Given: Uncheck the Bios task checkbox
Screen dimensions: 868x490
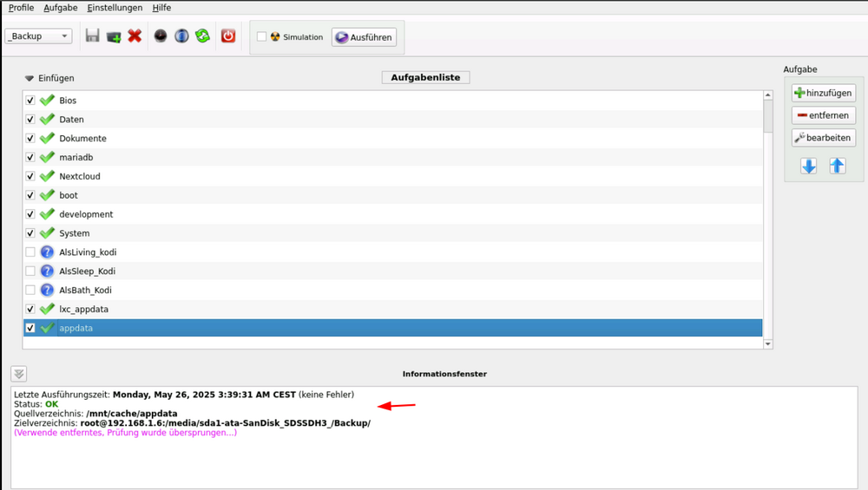Looking at the screenshot, I should (30, 100).
